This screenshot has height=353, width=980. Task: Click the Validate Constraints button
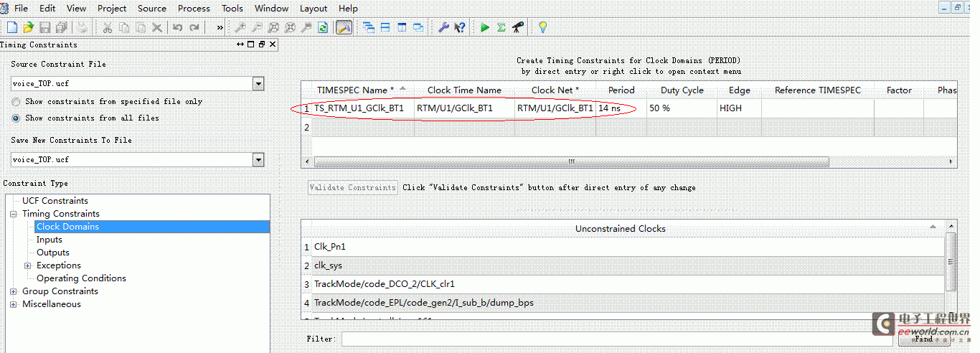352,187
